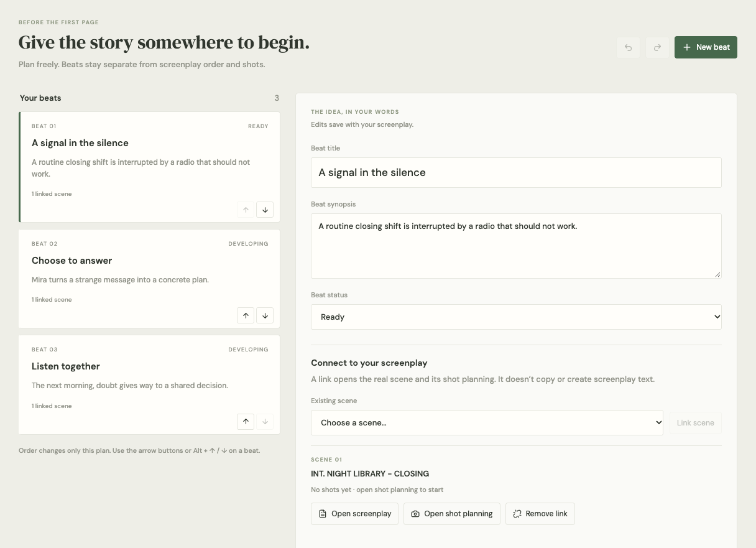This screenshot has width=756, height=548.
Task: Create a new beat with New beat button
Action: point(706,47)
